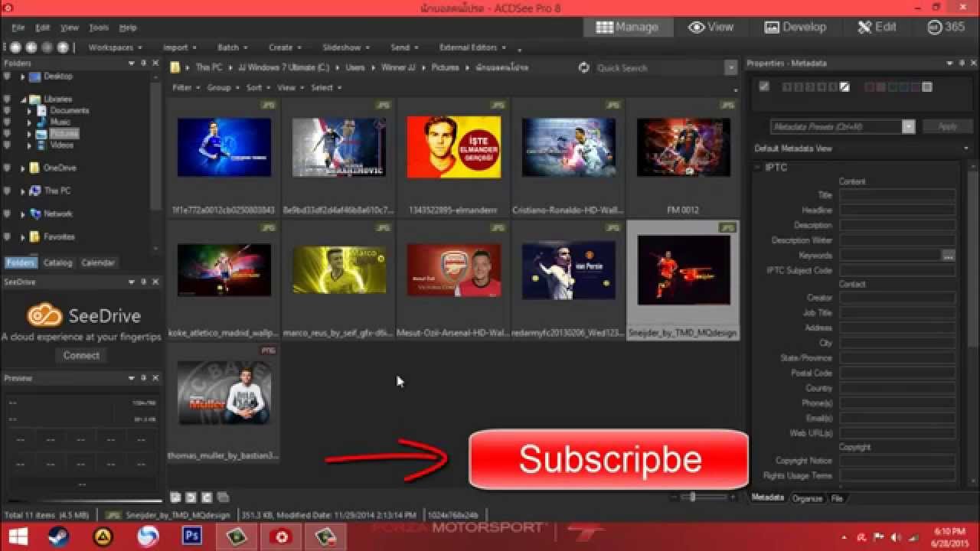
Task: Click the Network icon in folder tree
Action: (x=34, y=214)
